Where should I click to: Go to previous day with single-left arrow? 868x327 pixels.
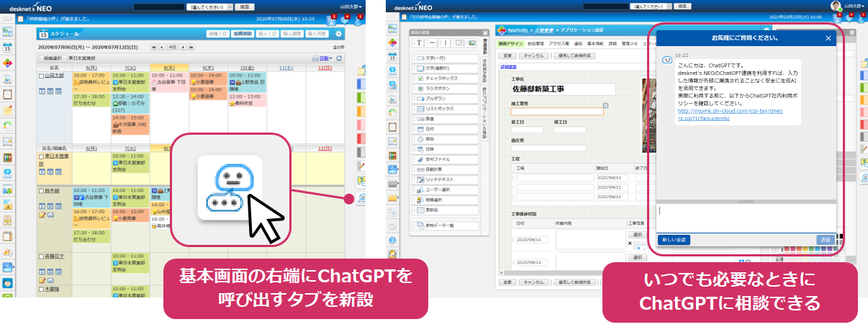[162, 47]
